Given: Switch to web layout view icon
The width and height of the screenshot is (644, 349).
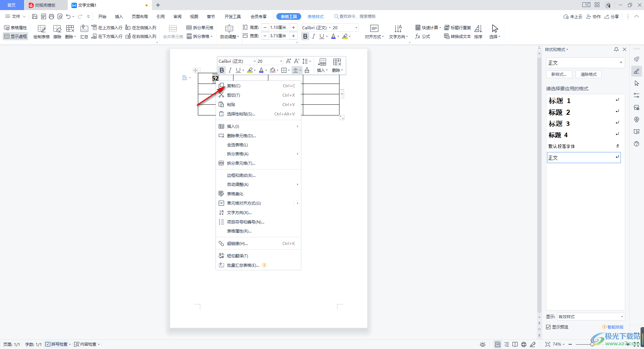Looking at the screenshot, I should [x=524, y=344].
